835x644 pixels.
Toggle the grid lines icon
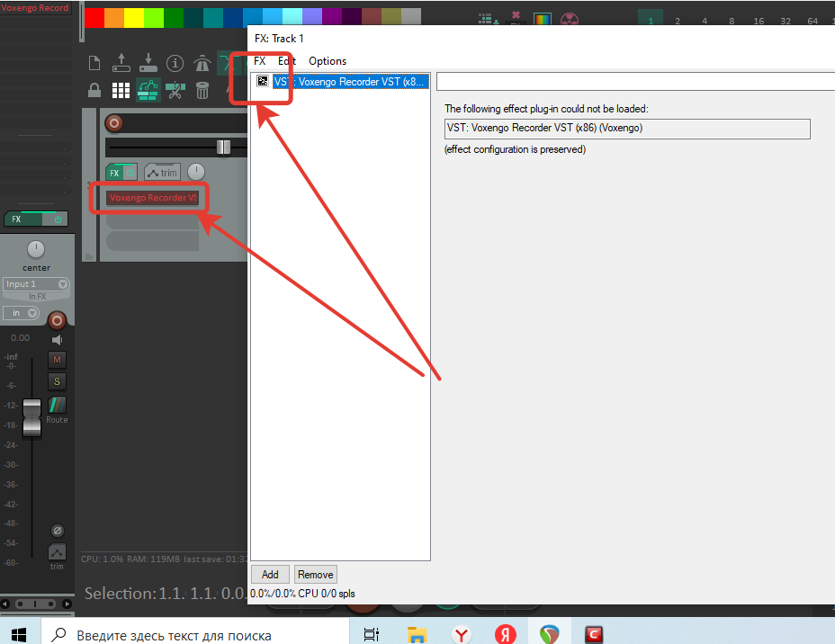(x=121, y=91)
